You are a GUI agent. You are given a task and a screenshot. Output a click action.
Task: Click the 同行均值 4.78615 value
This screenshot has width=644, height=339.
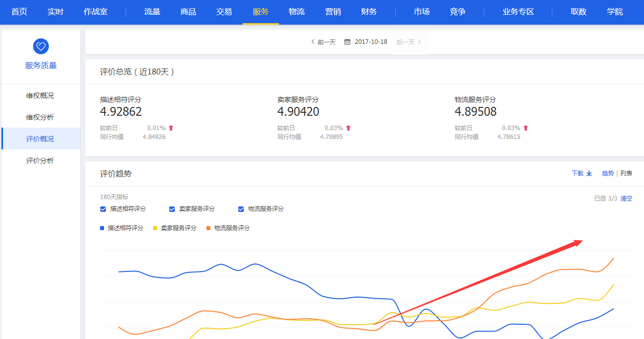tap(509, 137)
